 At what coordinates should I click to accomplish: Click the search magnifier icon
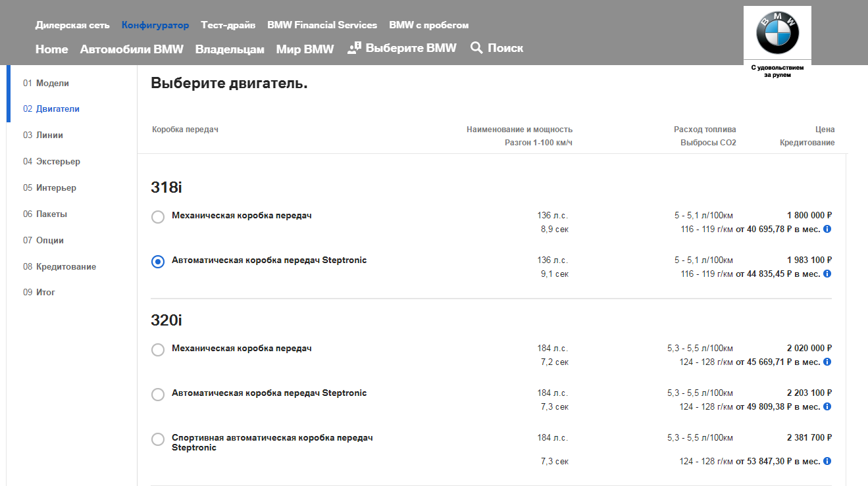(x=477, y=48)
